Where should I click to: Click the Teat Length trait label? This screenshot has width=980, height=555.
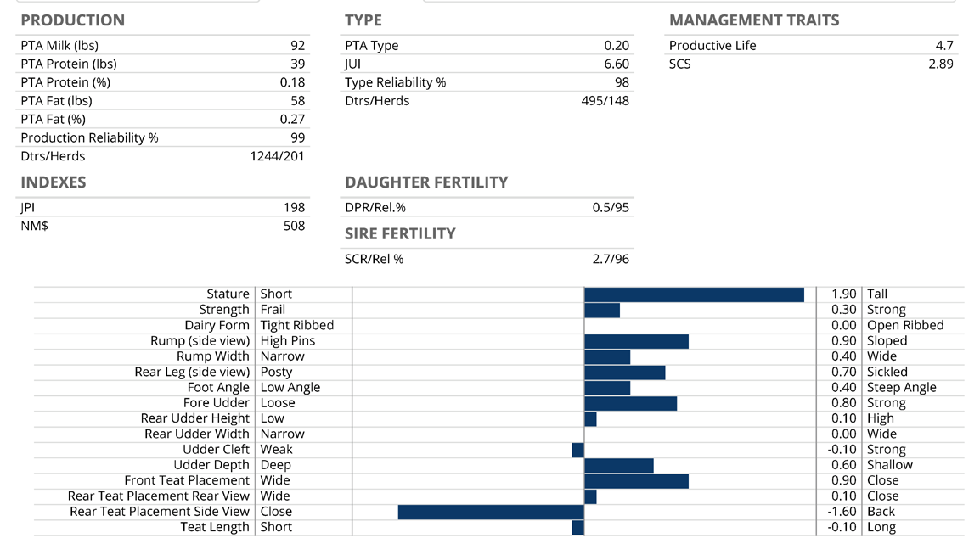[x=215, y=527]
